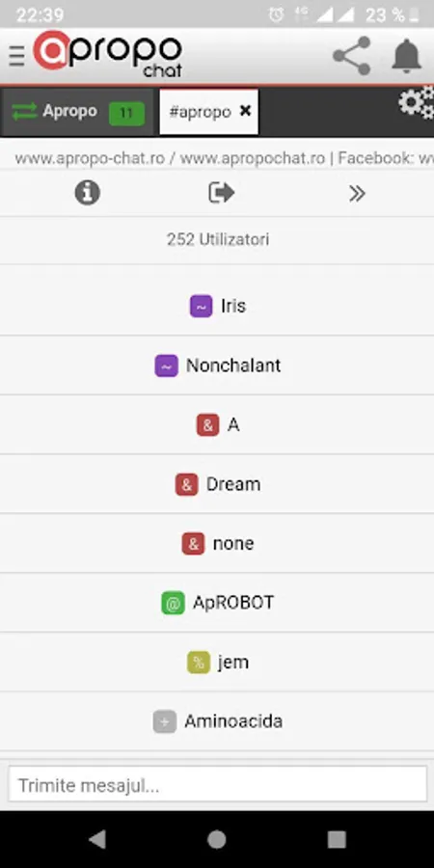Viewport: 434px width, 868px height.
Task: Click the exit channel arrow icon
Action: (x=222, y=193)
